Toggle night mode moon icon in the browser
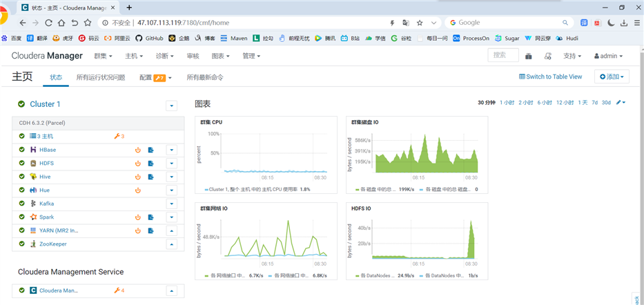Screen dimensions: 644x305 (611, 23)
